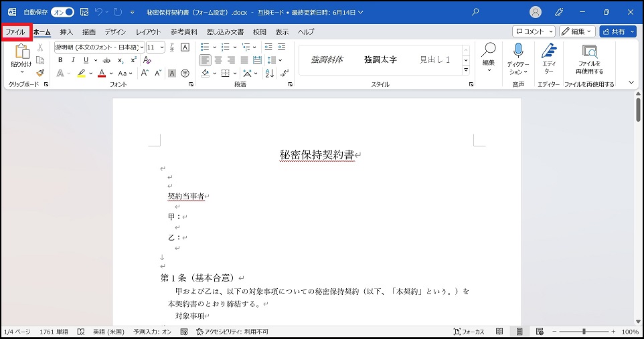Click the Format Painter brush icon
Viewport: 644px width, 339px height.
[x=40, y=73]
